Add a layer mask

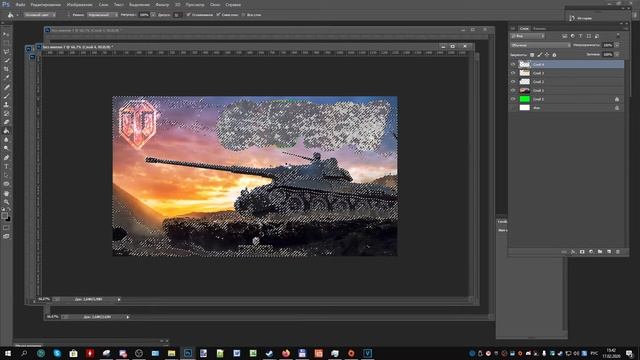[x=582, y=252]
